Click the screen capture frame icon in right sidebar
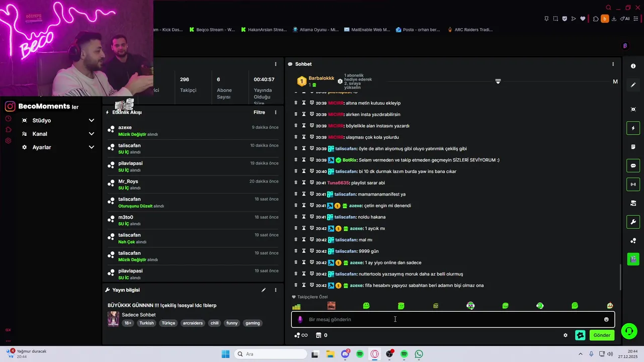 tap(633, 110)
